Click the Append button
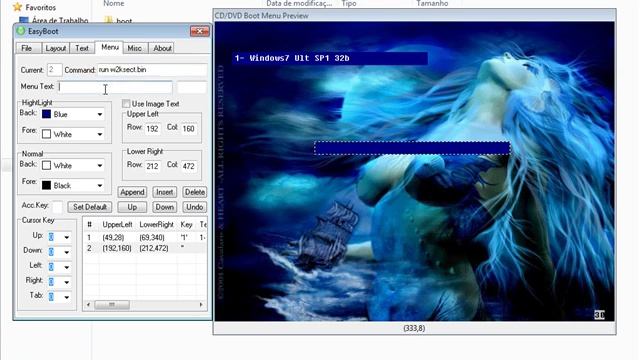 [132, 192]
